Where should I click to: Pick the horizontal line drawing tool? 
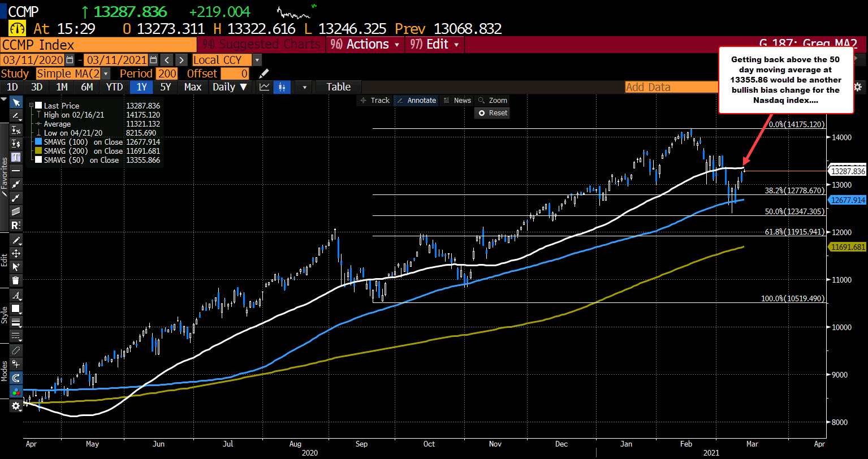(x=16, y=171)
